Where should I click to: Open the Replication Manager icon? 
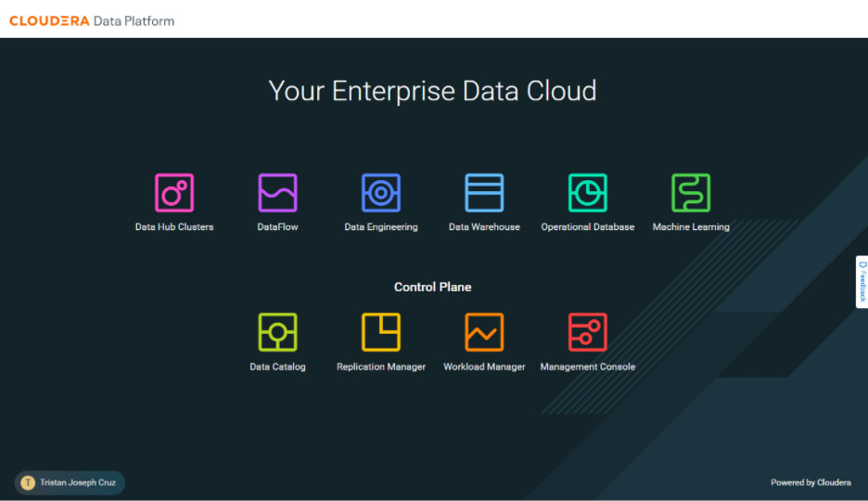point(381,332)
